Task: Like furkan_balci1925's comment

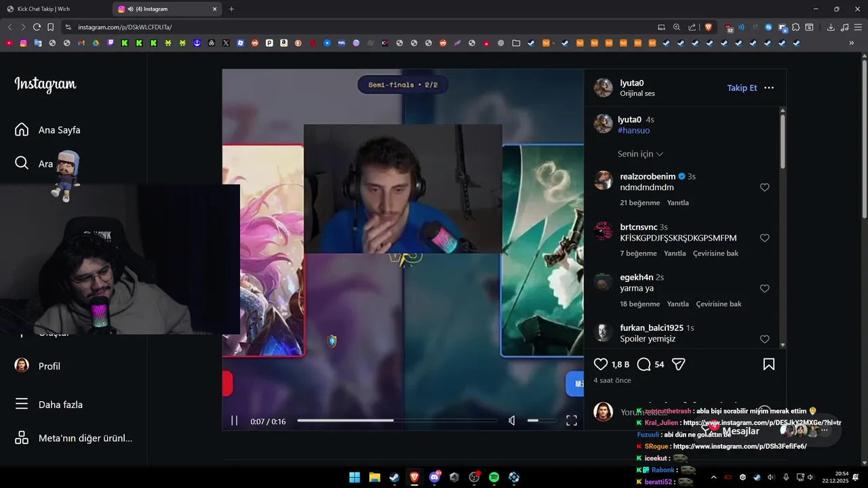Action: 764,339
